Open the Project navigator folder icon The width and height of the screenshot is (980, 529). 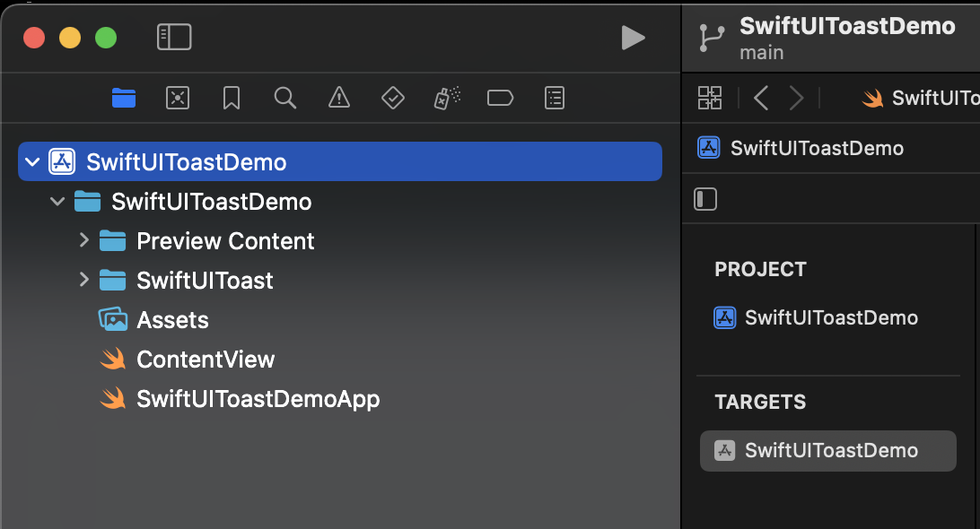[124, 98]
